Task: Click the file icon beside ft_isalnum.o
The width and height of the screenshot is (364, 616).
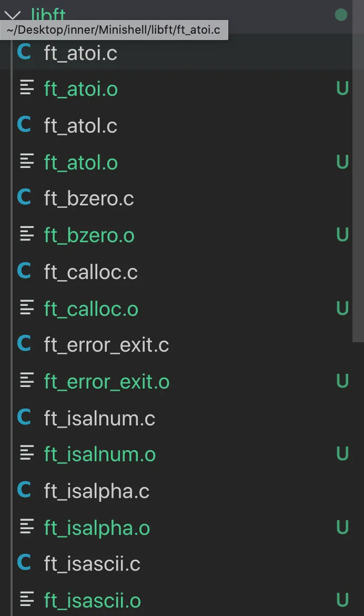Action: (27, 454)
